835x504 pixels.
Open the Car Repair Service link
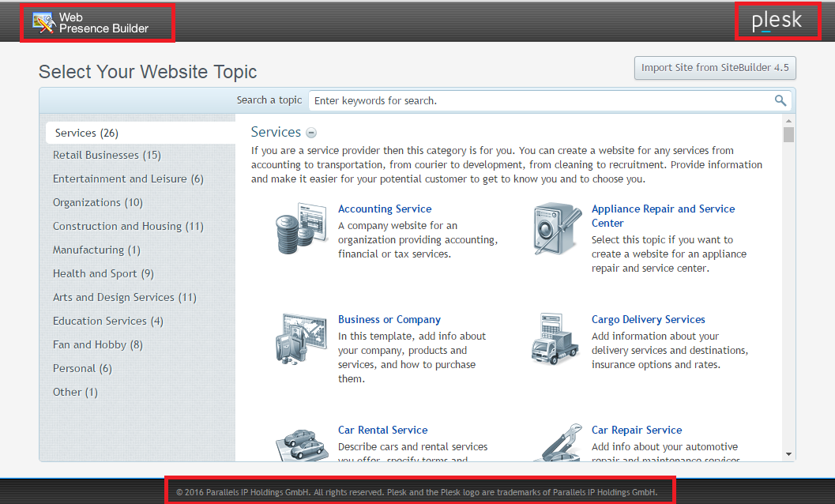[x=636, y=431]
